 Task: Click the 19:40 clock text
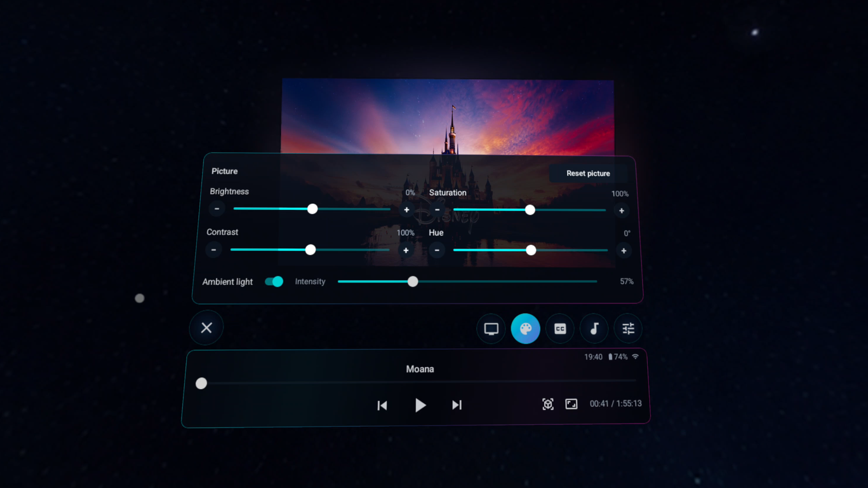(593, 357)
